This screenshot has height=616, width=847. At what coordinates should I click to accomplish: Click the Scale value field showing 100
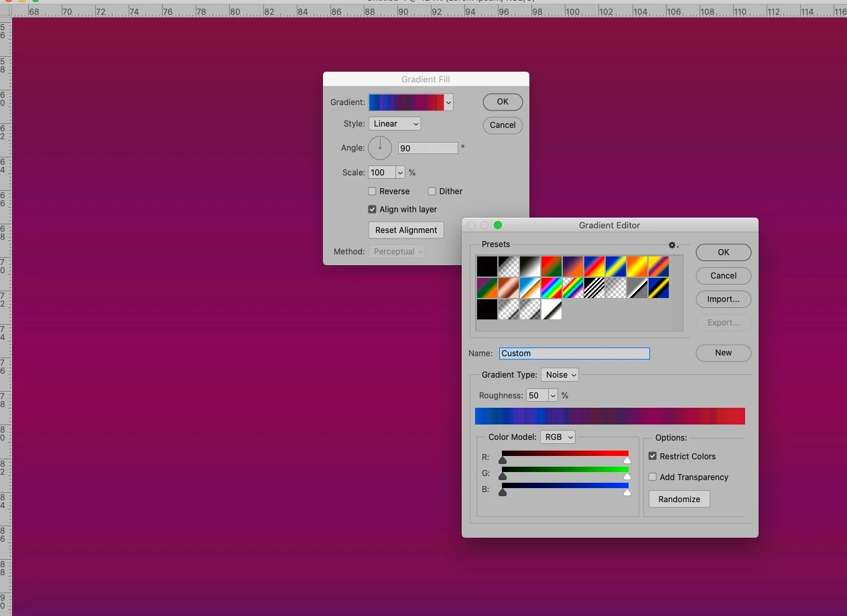point(382,173)
